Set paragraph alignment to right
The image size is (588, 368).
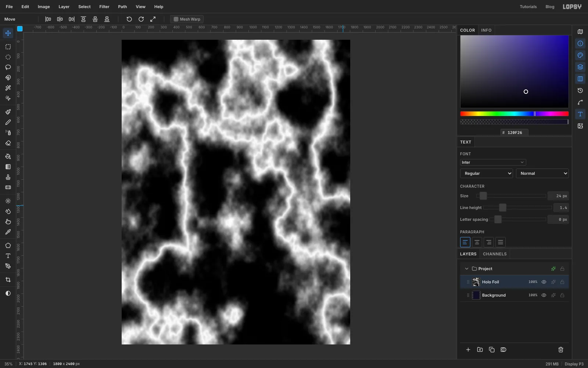click(x=489, y=242)
